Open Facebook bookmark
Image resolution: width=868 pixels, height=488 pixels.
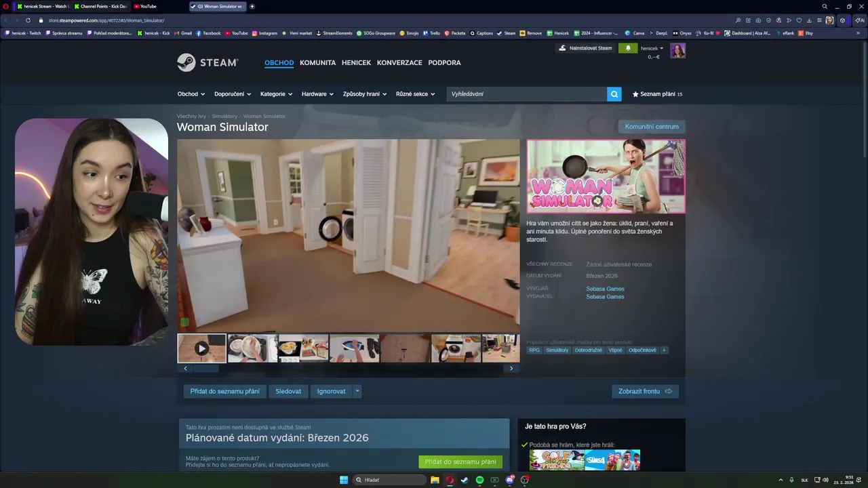208,33
